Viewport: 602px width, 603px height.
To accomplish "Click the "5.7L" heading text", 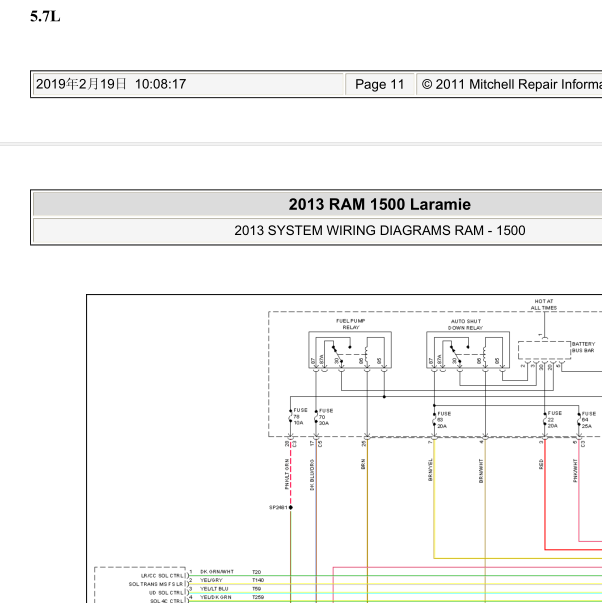I will [x=45, y=17].
